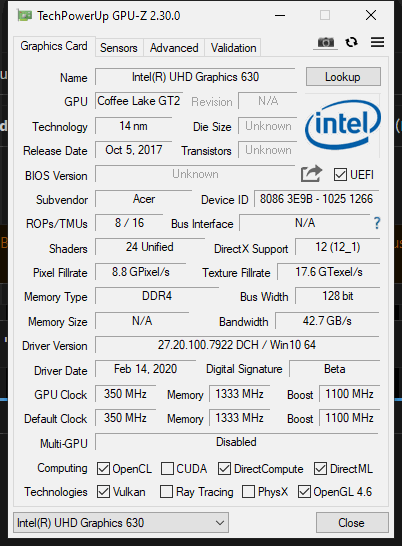The width and height of the screenshot is (402, 546).
Task: Click the Intel logo image
Action: click(x=342, y=124)
